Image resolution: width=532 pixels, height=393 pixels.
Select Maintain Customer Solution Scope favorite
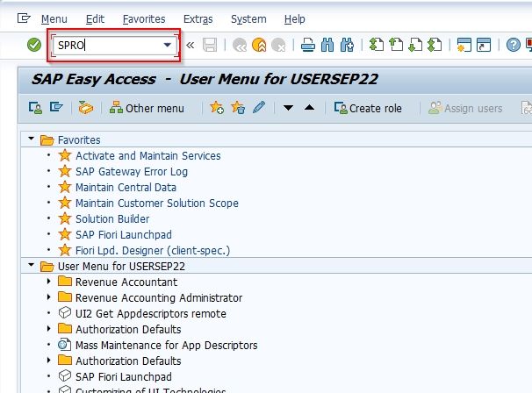click(157, 204)
